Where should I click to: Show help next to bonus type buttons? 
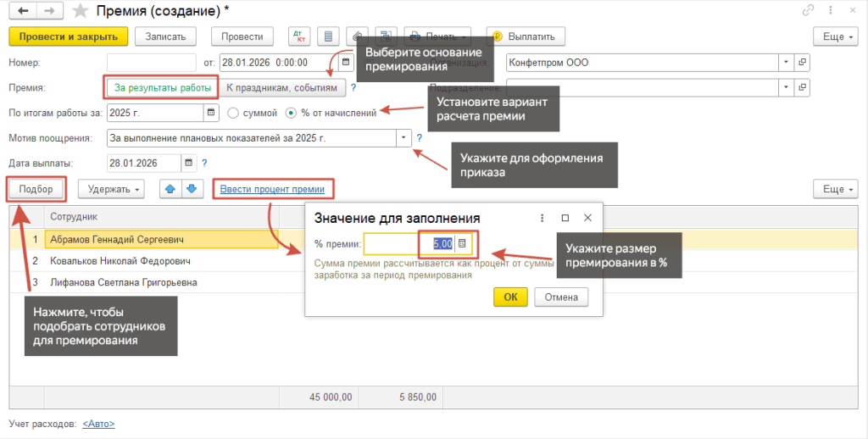pos(353,88)
